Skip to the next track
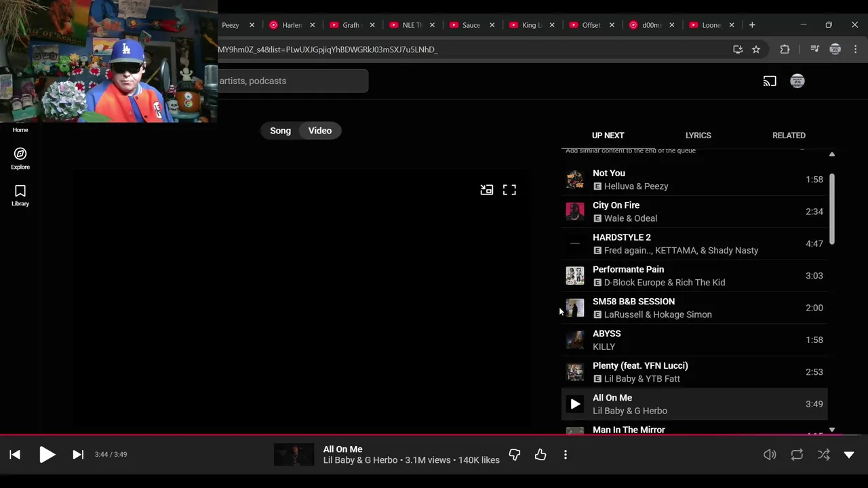868x488 pixels. [78, 455]
